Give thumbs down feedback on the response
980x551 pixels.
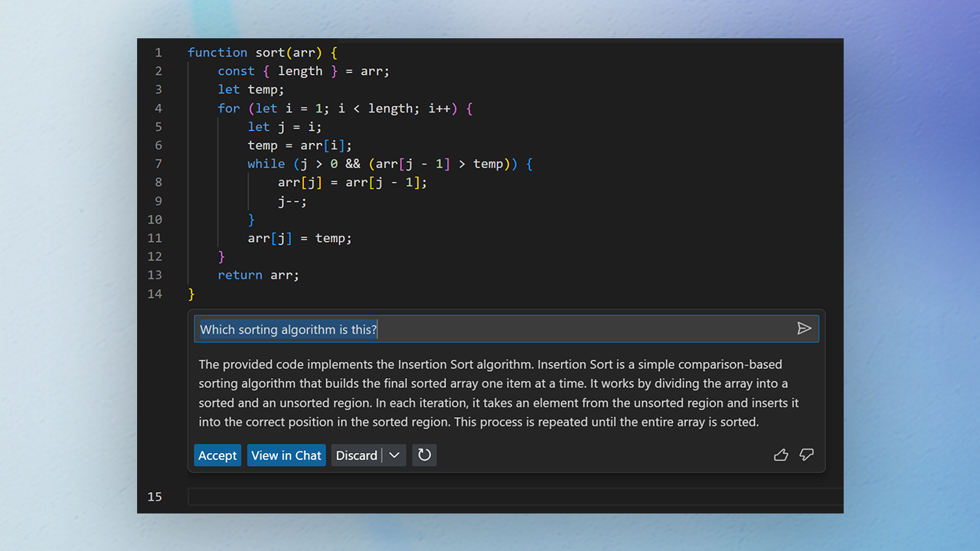(x=806, y=455)
